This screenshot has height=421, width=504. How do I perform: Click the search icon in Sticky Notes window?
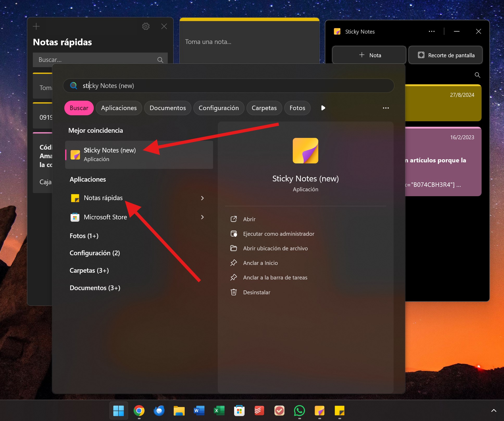(x=477, y=75)
